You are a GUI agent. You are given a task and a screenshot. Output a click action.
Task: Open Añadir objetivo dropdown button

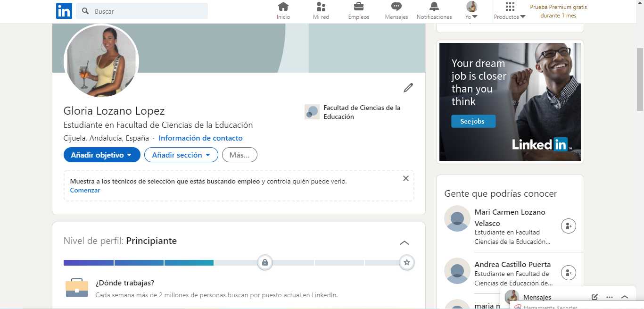coord(102,155)
